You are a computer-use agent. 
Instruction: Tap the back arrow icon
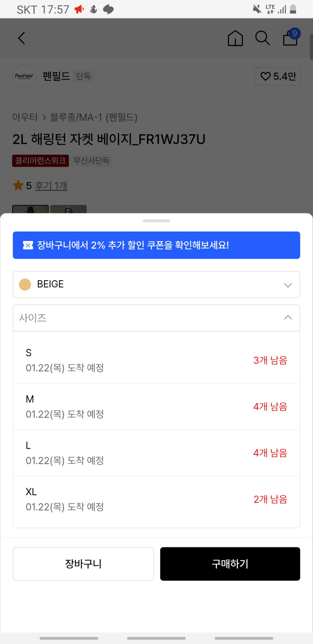point(22,38)
